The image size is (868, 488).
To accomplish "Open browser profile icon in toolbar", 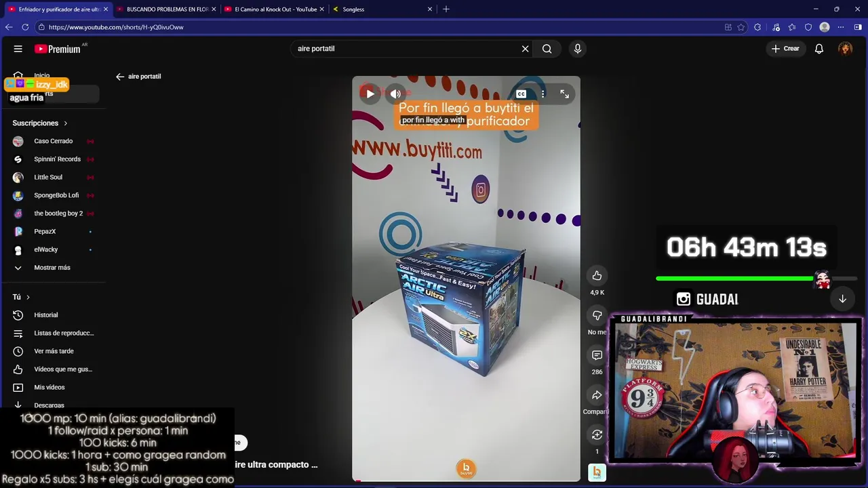I will click(825, 27).
